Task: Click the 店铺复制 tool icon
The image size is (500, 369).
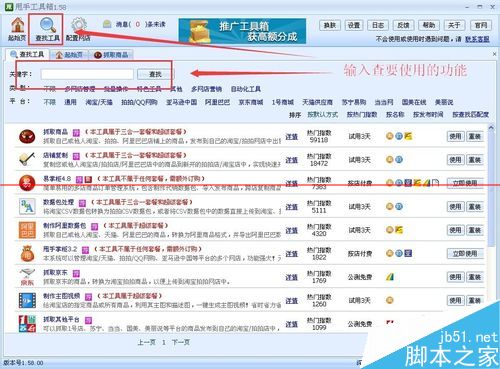Action: click(x=27, y=159)
